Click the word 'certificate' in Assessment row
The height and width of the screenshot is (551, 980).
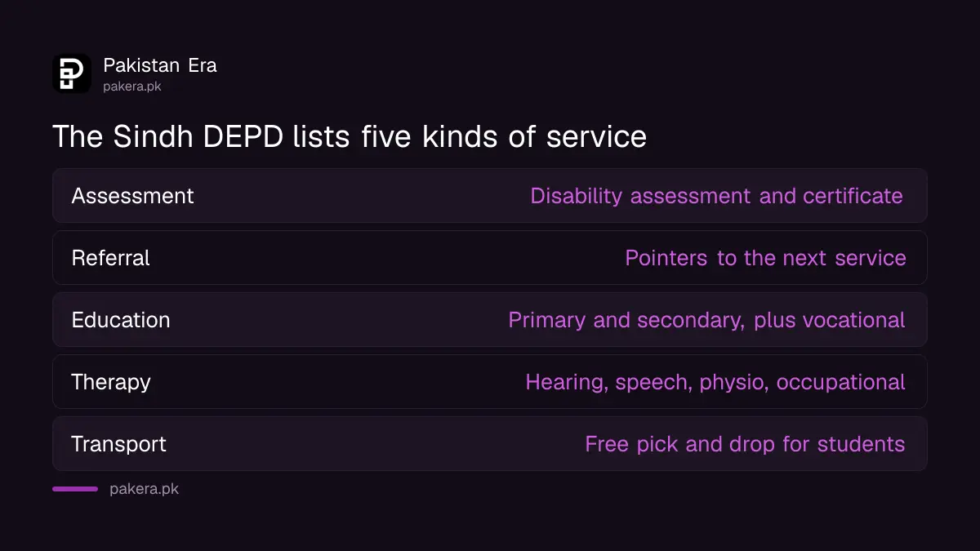tap(853, 196)
